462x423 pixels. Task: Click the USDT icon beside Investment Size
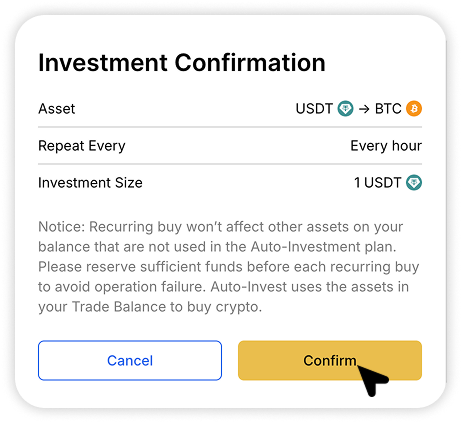(414, 183)
